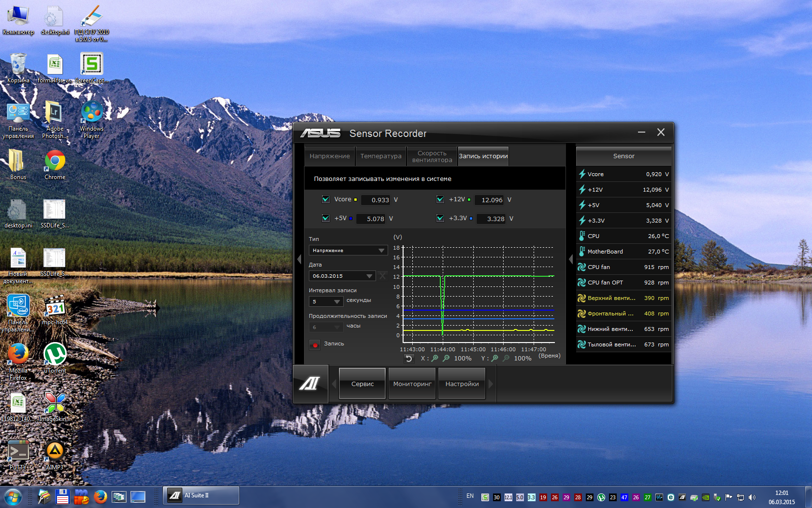Reset the graph zoom with the undo arrow
The image size is (812, 508).
[x=409, y=359]
